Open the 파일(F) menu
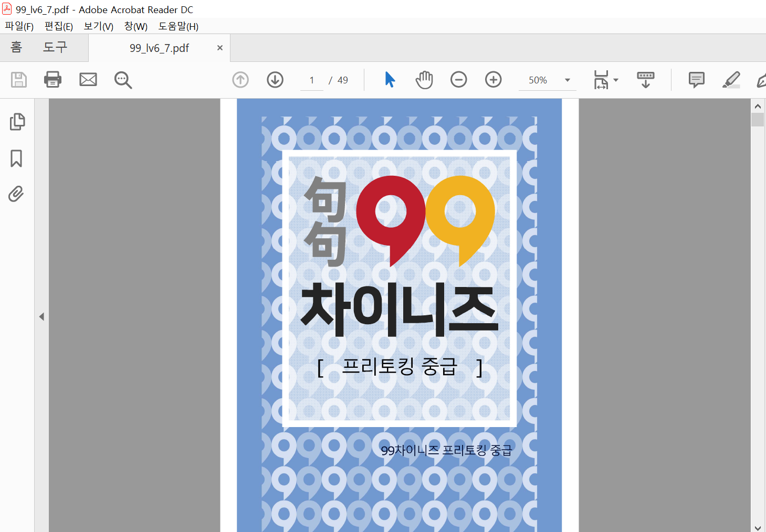Screen dimensions: 766x532 (x=19, y=26)
